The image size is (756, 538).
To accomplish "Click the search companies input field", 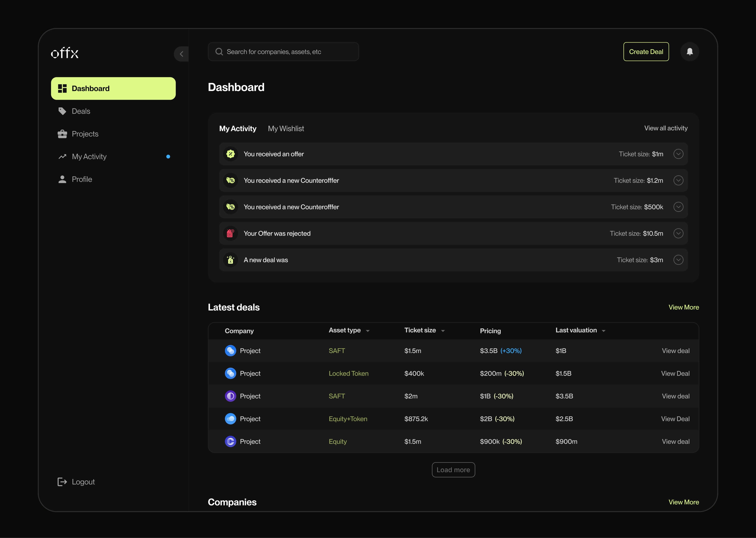I will click(x=288, y=52).
